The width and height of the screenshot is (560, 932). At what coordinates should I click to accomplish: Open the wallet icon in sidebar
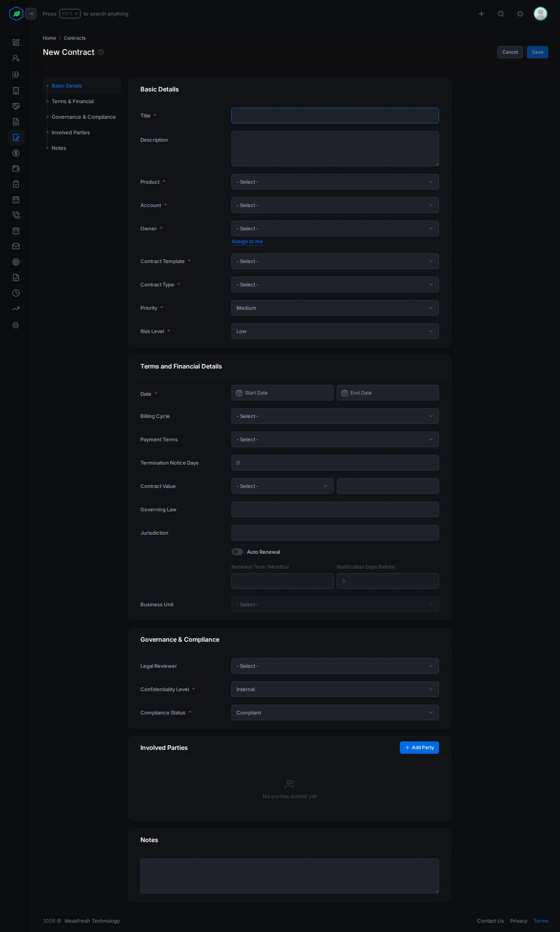tap(16, 168)
